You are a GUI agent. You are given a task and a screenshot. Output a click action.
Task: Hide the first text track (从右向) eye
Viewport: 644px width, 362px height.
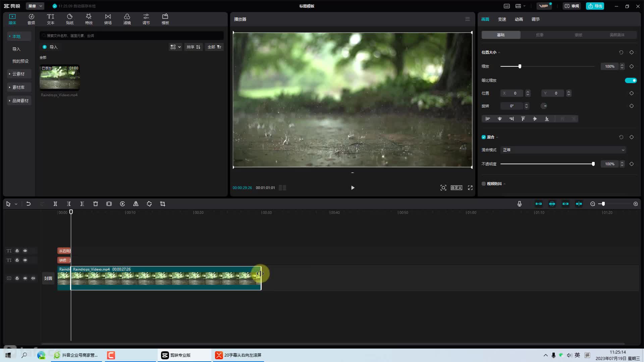[x=25, y=251]
